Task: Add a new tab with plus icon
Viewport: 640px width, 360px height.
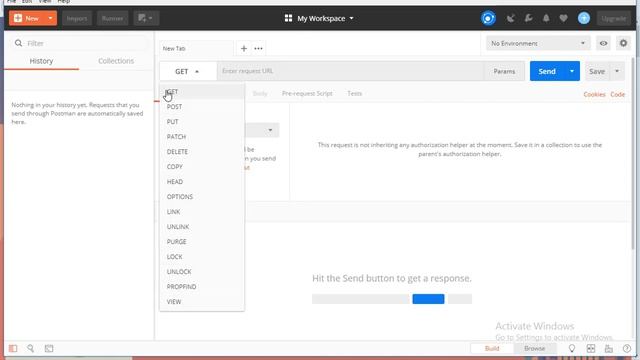Action: pyautogui.click(x=244, y=49)
